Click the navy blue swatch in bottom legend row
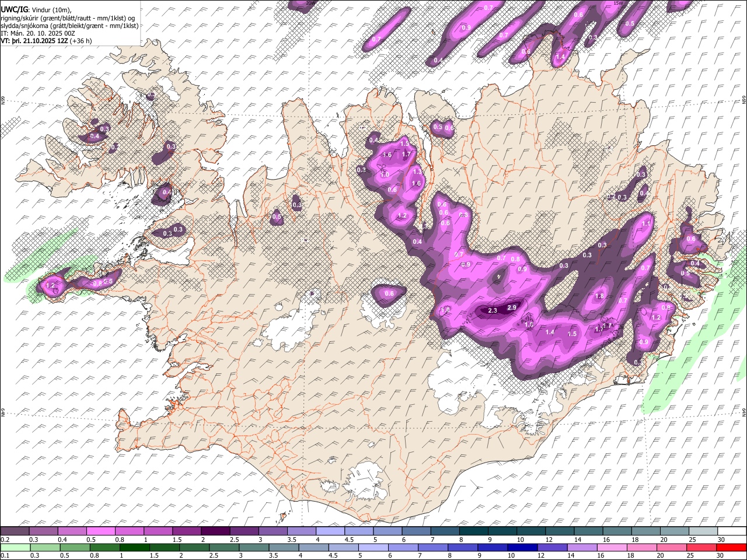Viewport: 747px width, 560px height. (x=522, y=547)
